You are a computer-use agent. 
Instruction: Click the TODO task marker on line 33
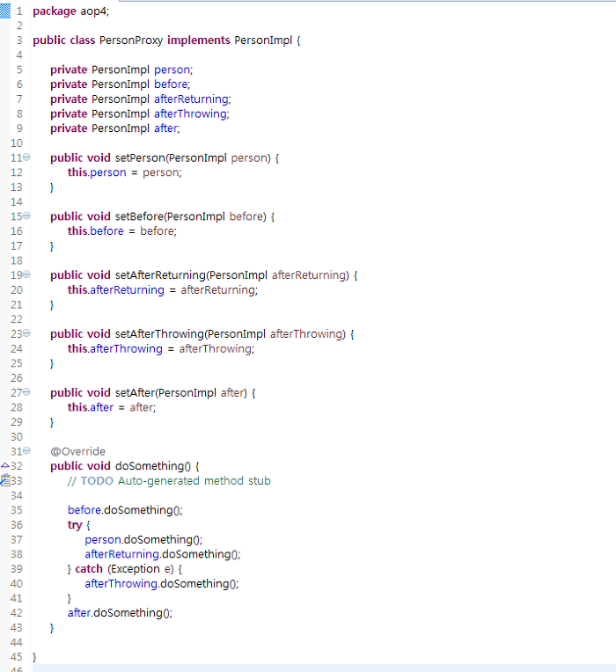(x=5, y=480)
